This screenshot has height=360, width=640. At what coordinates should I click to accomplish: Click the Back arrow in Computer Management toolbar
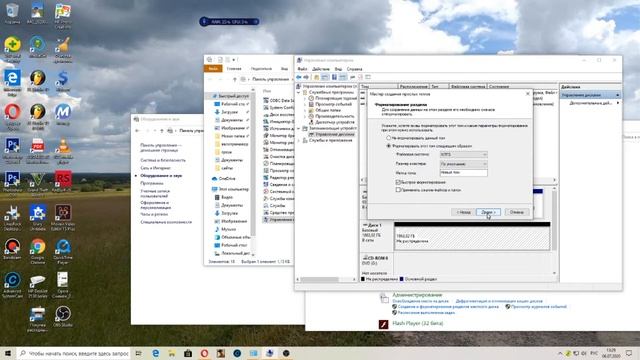pyautogui.click(x=299, y=77)
